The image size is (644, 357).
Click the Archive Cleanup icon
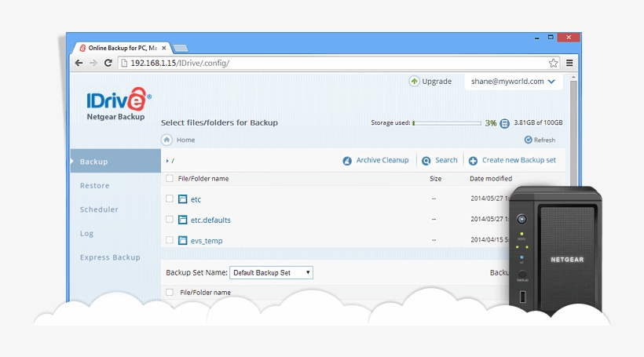[x=347, y=161]
